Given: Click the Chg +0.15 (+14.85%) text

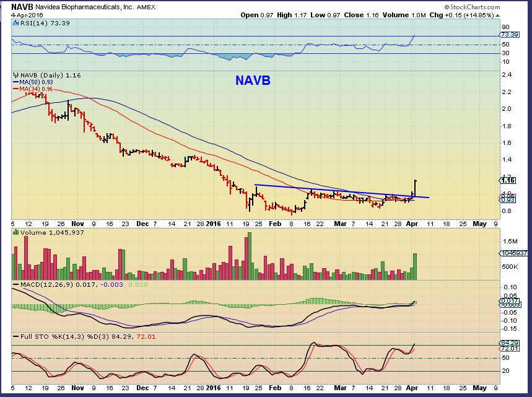Looking at the screenshot, I should pos(461,15).
